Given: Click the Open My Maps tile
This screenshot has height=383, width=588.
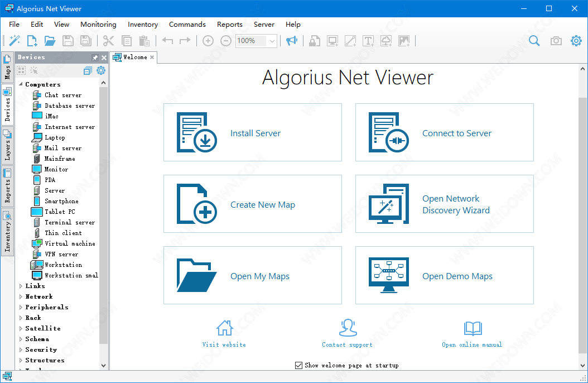Looking at the screenshot, I should [252, 275].
